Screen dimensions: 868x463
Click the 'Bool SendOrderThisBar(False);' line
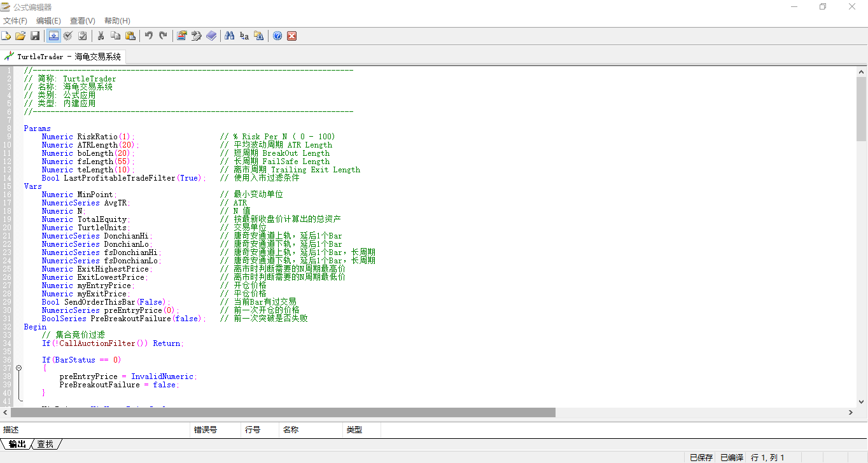[106, 302]
